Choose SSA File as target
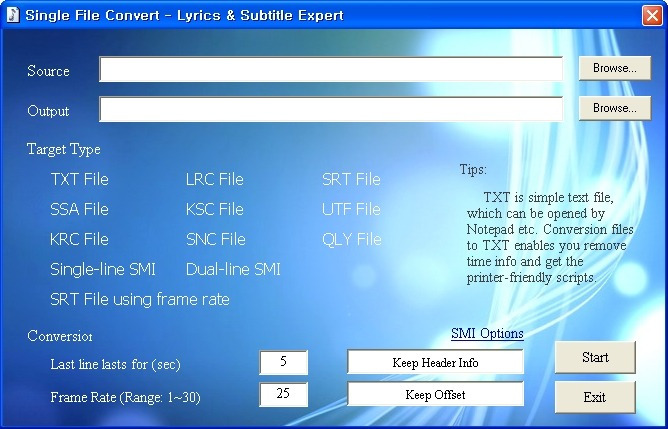Viewport: 668px width, 429px height. 79,209
